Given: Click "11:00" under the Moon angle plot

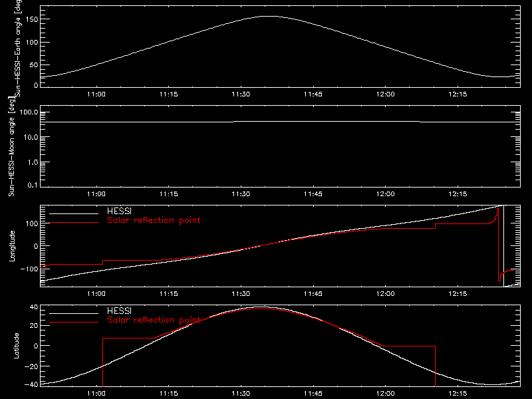Looking at the screenshot, I should [96, 194].
